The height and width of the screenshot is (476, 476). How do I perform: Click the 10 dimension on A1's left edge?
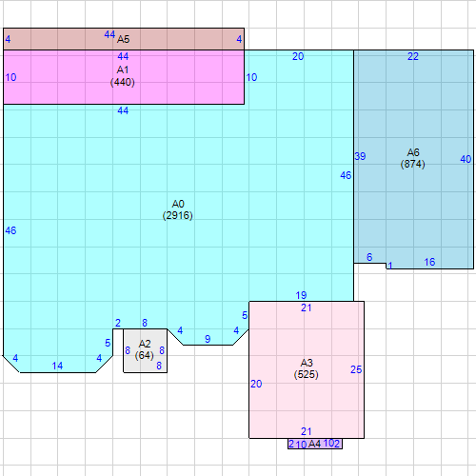pyautogui.click(x=10, y=77)
